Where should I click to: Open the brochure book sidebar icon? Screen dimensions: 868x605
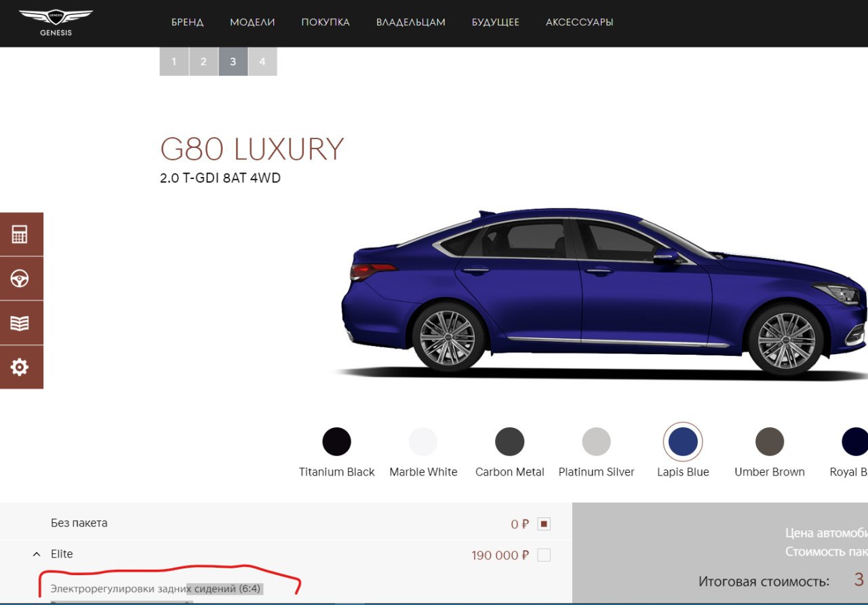(20, 323)
